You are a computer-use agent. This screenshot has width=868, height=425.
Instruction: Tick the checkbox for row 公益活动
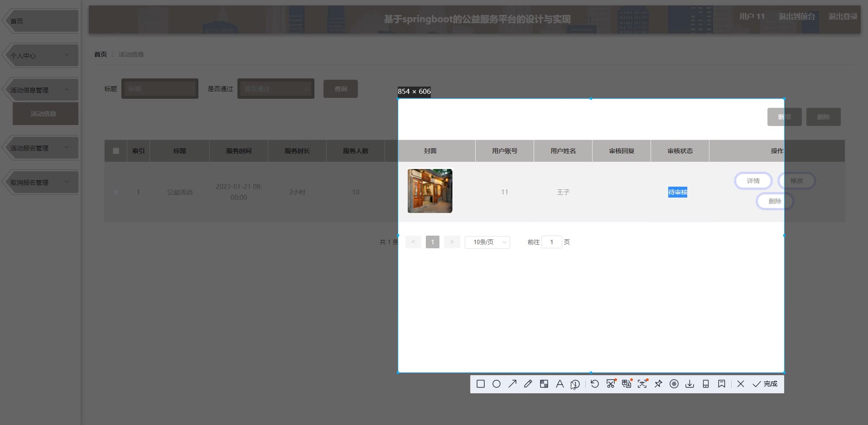pyautogui.click(x=116, y=192)
